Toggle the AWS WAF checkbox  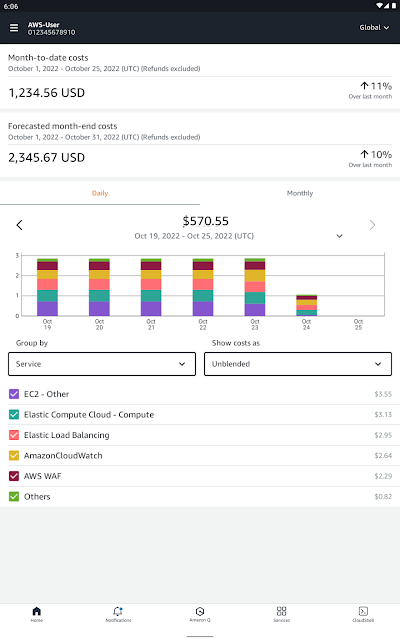tap(14, 476)
